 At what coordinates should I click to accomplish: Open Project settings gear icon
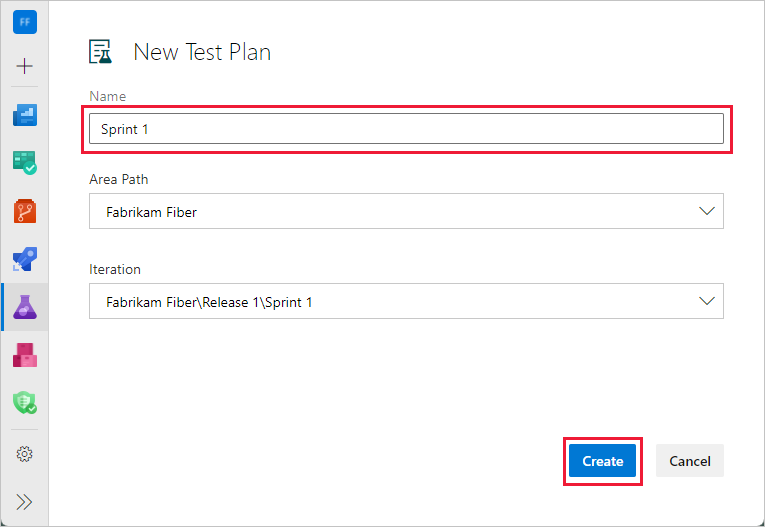click(25, 454)
